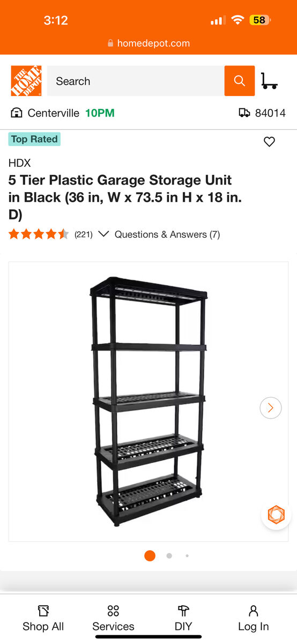The height and width of the screenshot is (644, 297).
Task: Expand the ratings chevron next to (221)
Action: click(x=104, y=234)
